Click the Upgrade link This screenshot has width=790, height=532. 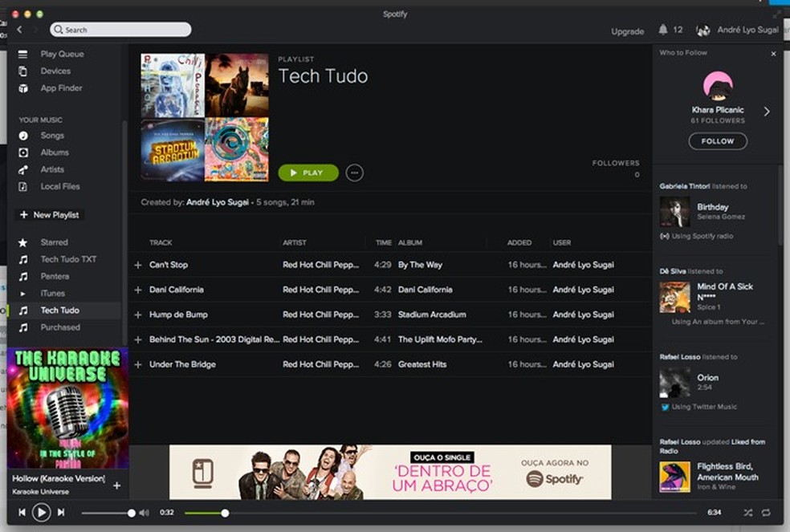pos(627,31)
